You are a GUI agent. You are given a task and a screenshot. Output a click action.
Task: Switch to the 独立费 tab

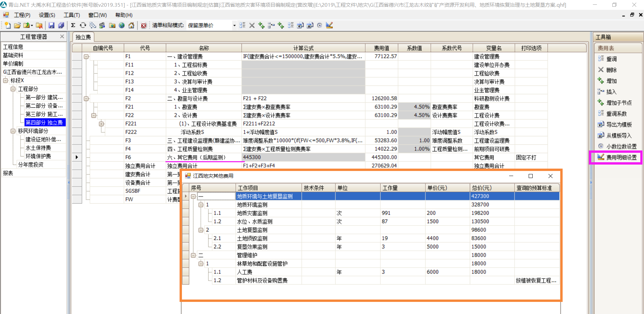[83, 37]
